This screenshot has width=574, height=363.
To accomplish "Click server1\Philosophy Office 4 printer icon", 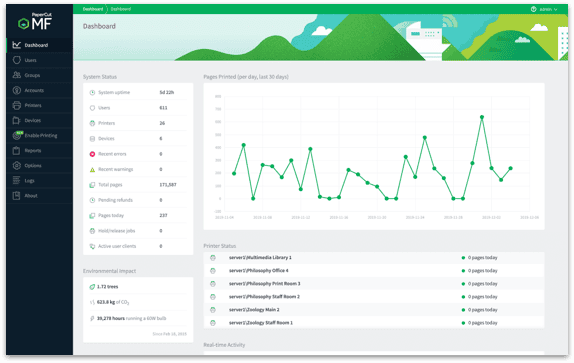I will [x=213, y=271].
